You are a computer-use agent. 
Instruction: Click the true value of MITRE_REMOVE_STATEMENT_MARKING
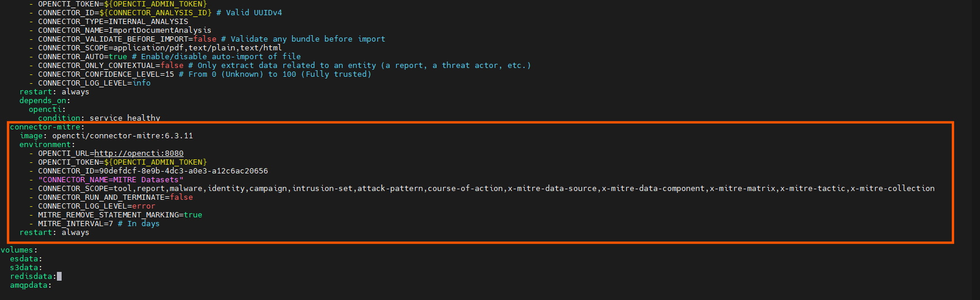point(193,215)
